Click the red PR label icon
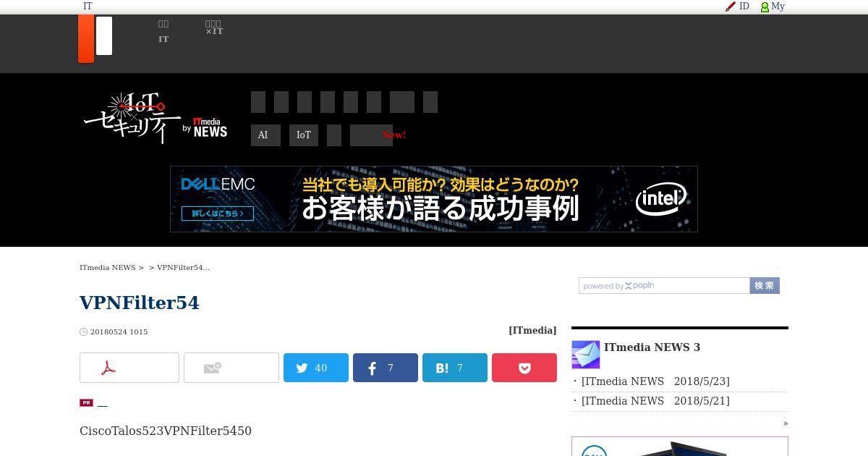This screenshot has width=868, height=456. (x=86, y=402)
